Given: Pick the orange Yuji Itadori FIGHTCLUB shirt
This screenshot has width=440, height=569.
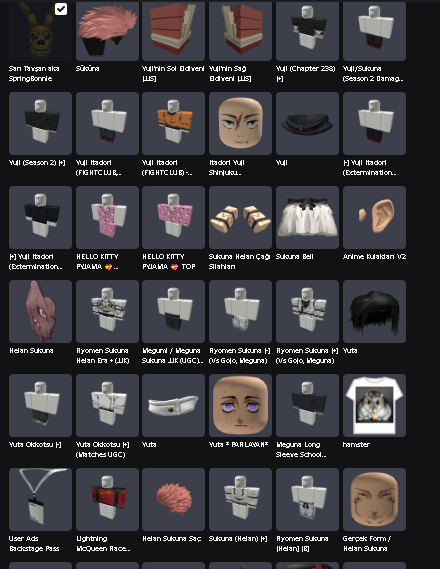Looking at the screenshot, I should click(x=173, y=123).
